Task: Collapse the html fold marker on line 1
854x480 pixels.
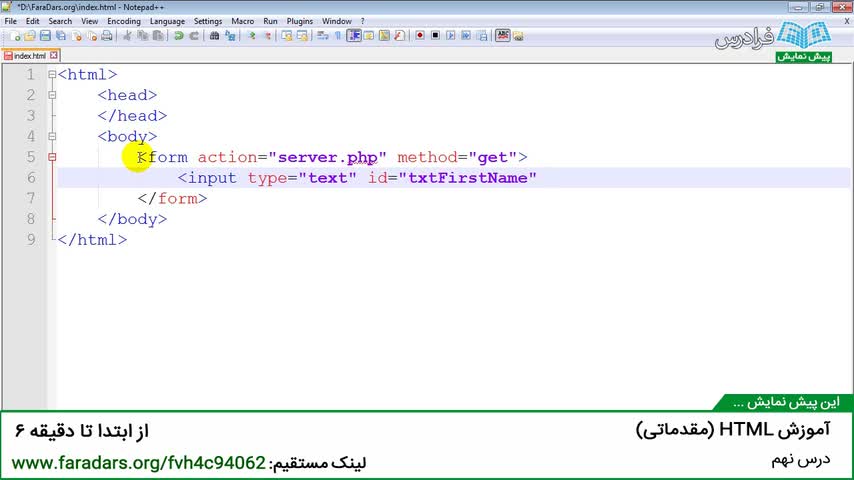Action: coord(52,75)
